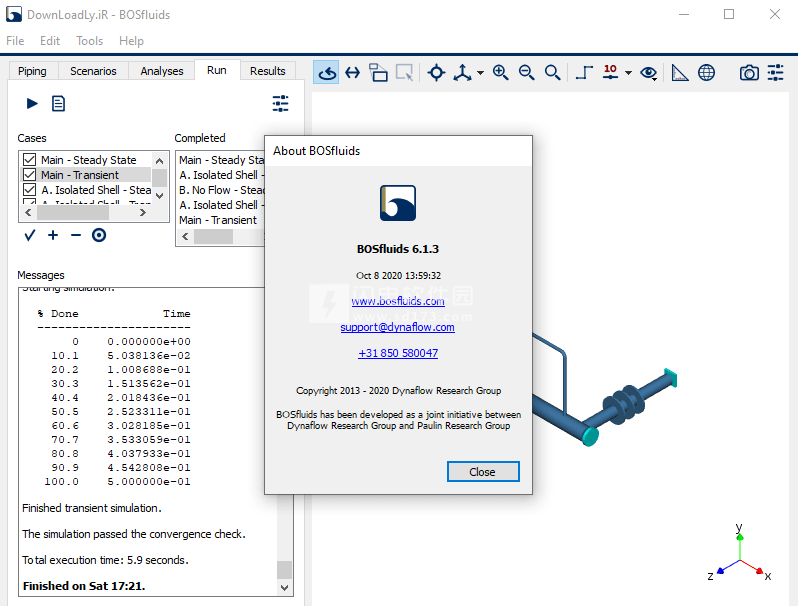Uncheck the A. Isolated Shell - Stea case
This screenshot has height=606, width=798.
pyautogui.click(x=30, y=190)
